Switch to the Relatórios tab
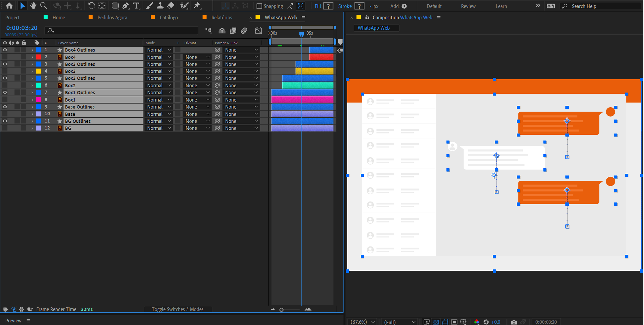 pos(222,17)
